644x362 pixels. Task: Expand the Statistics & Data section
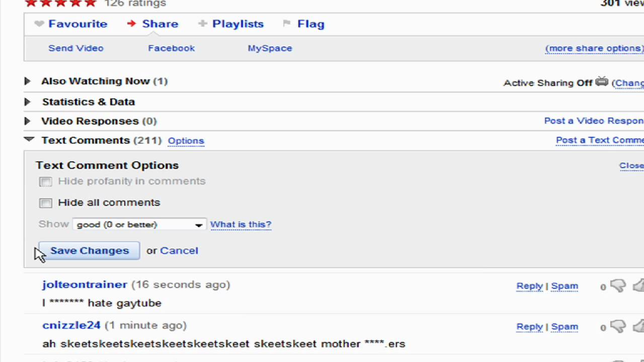(x=28, y=102)
